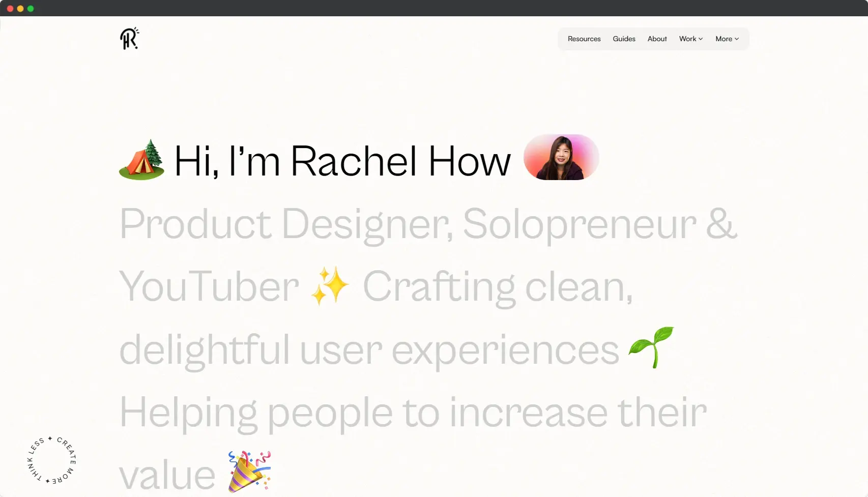Image resolution: width=868 pixels, height=497 pixels.
Task: Click the party popper emoji
Action: (249, 472)
